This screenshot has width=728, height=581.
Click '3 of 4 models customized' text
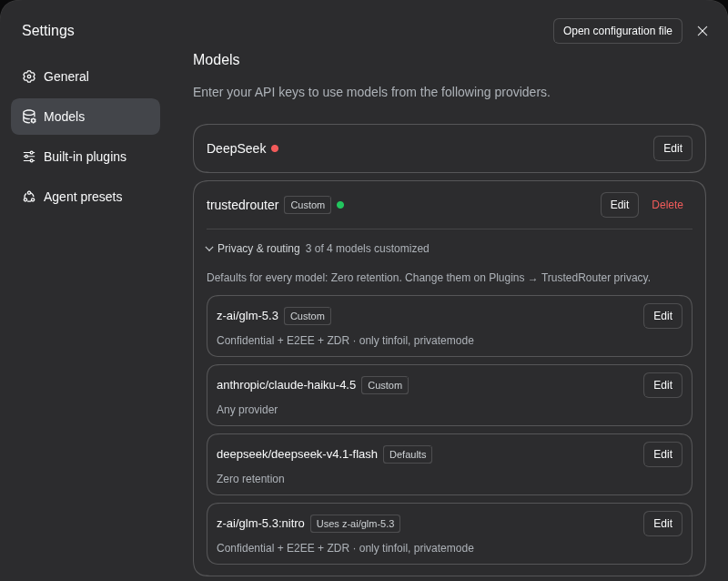pyautogui.click(x=368, y=249)
